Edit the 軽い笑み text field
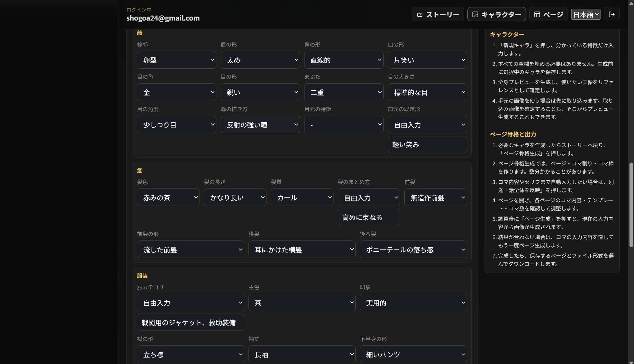This screenshot has width=634, height=364. point(427,145)
